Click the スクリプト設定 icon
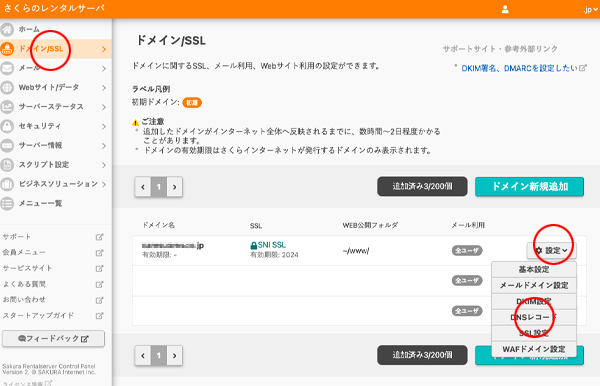The width and height of the screenshot is (600, 386). pyautogui.click(x=7, y=165)
